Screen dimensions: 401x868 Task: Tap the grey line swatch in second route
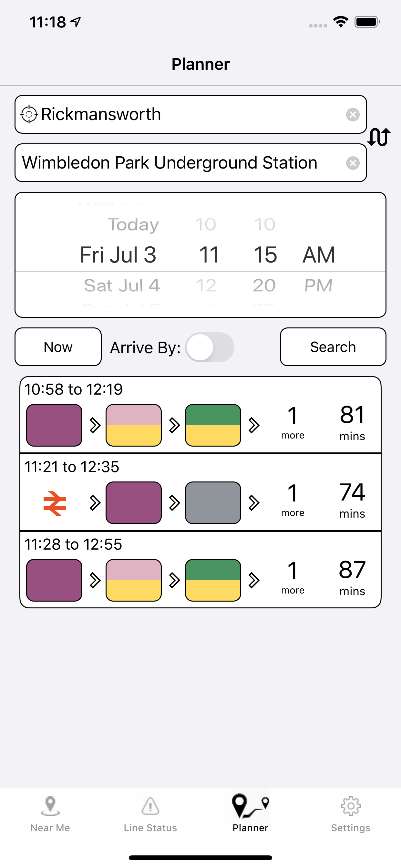(213, 503)
